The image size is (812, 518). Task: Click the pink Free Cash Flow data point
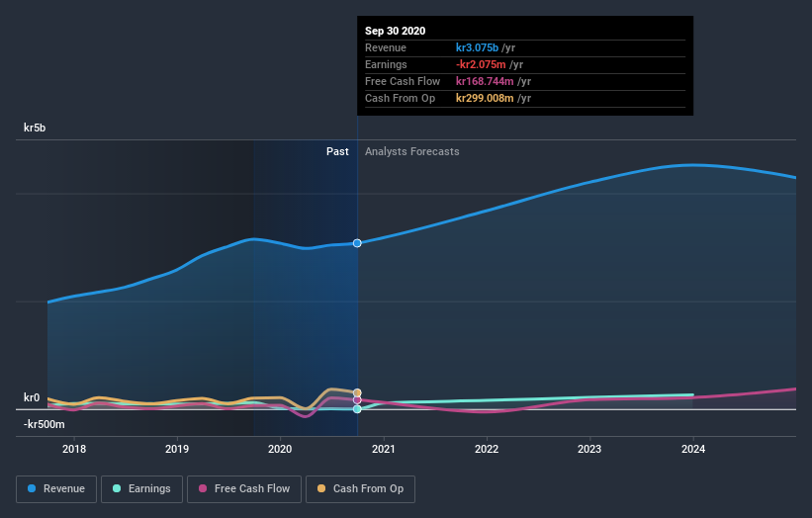[357, 400]
